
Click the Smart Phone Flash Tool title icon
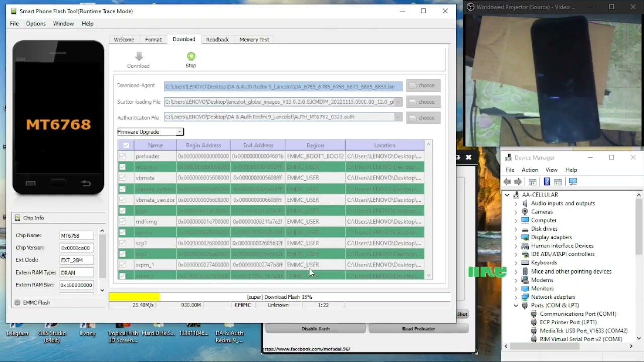coord(14,11)
